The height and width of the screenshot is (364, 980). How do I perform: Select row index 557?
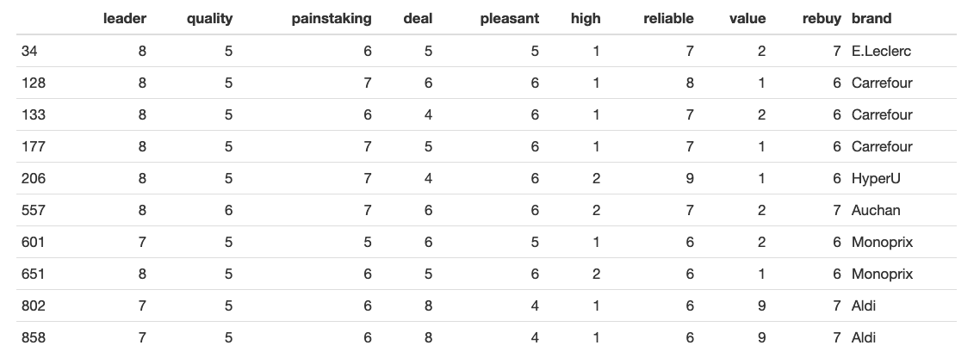(33, 211)
